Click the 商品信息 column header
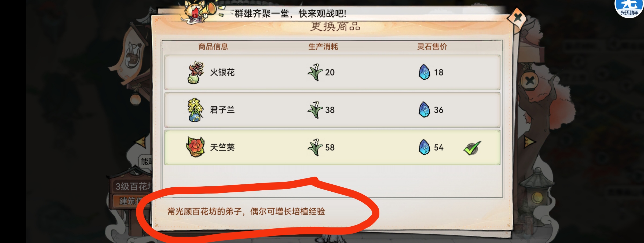 point(213,47)
